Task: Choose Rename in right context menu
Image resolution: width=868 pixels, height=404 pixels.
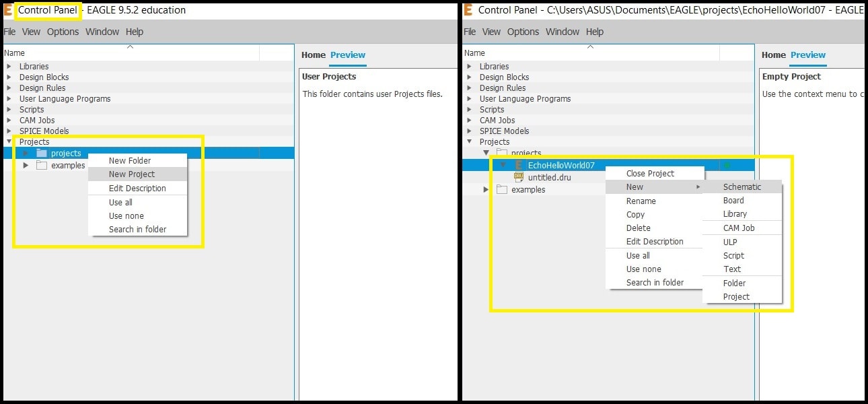Action: (x=654, y=201)
